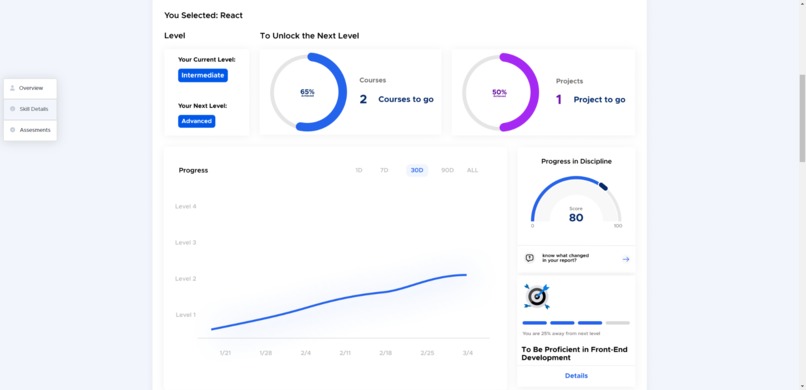Click the page vertical scrollbar thumb
Viewport: 806px width, 390px height.
coord(802,118)
